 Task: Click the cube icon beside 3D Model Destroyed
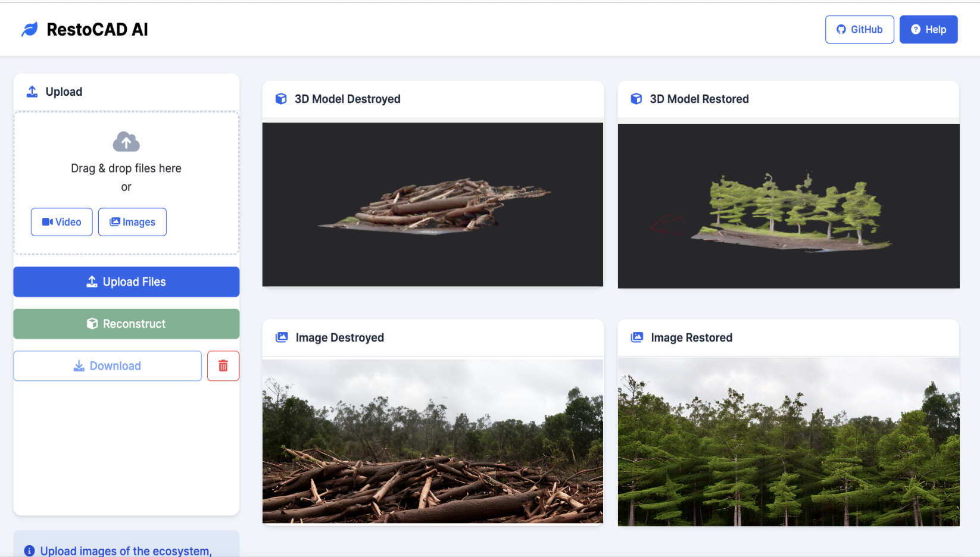(281, 99)
